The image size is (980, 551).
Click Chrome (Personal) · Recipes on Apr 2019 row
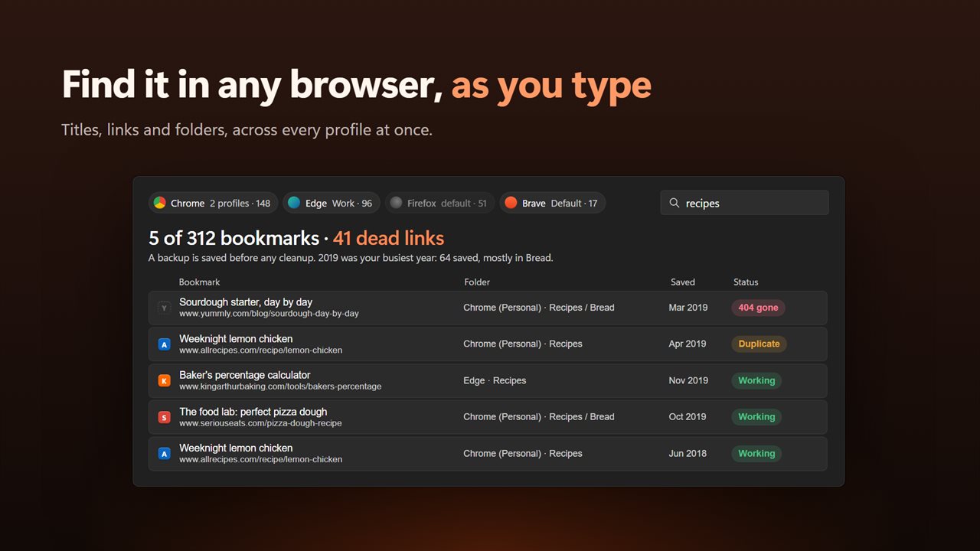tap(523, 344)
